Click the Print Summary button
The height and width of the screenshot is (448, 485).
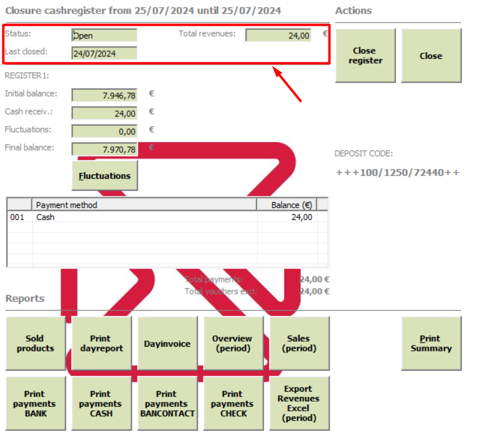click(x=431, y=344)
